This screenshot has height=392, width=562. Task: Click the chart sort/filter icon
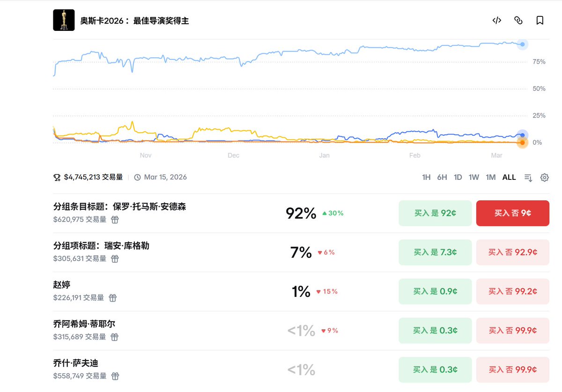click(x=528, y=178)
